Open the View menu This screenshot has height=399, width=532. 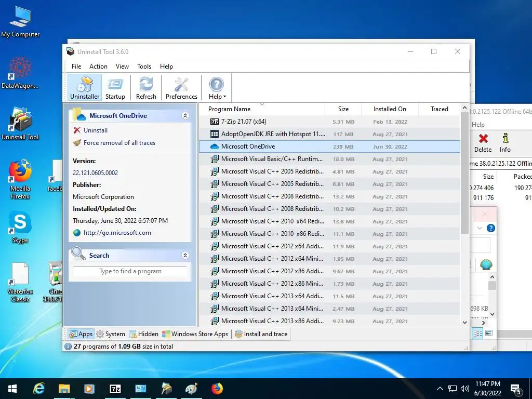pyautogui.click(x=122, y=66)
